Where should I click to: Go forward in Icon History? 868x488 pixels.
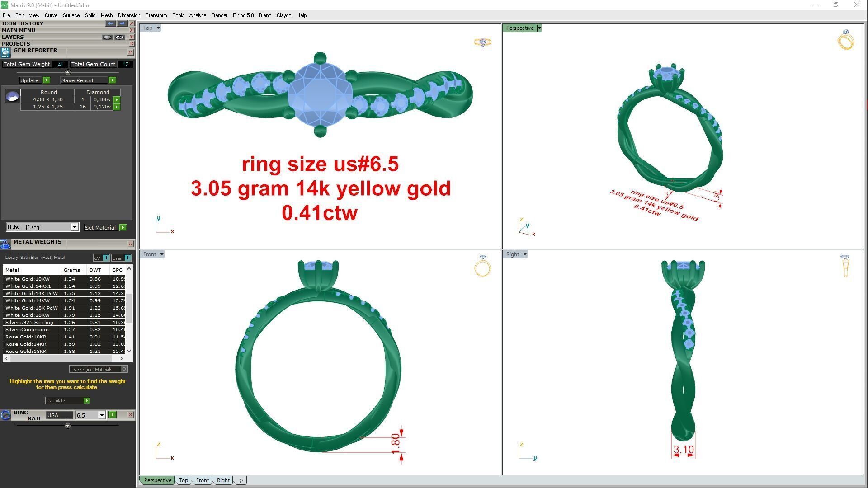click(x=122, y=23)
